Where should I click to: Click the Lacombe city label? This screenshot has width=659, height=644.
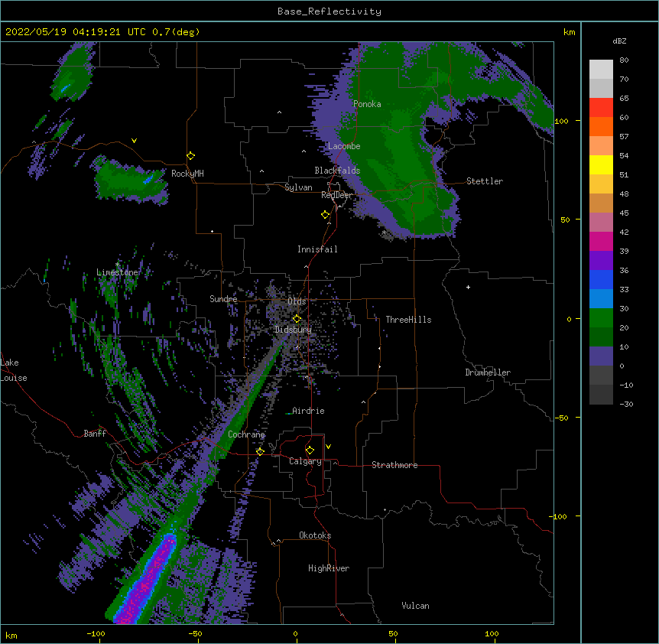click(344, 146)
